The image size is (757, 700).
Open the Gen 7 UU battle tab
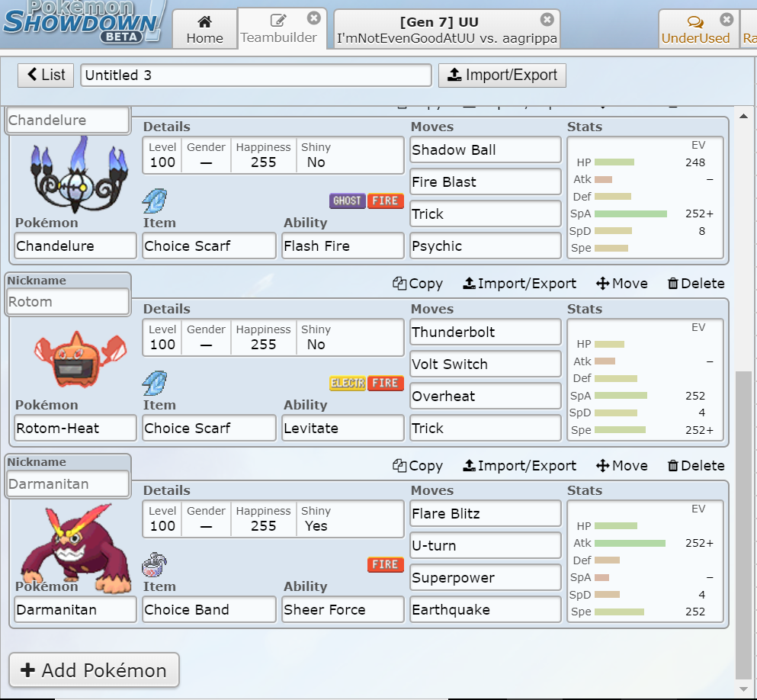(447, 29)
